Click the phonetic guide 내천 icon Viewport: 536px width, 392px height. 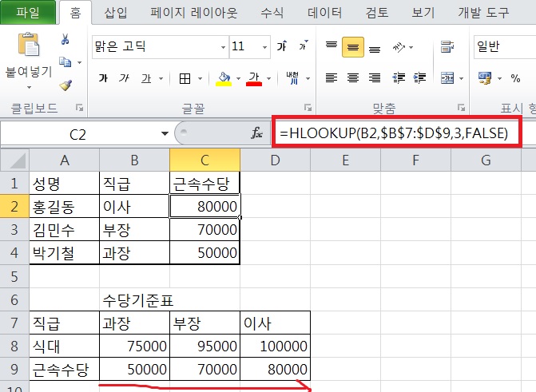coord(292,78)
